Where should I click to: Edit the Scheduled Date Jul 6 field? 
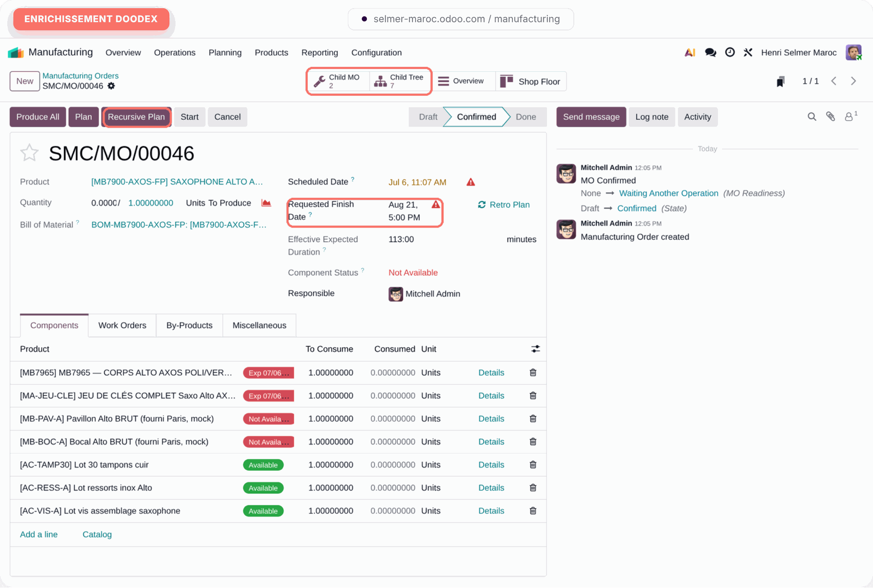click(417, 182)
